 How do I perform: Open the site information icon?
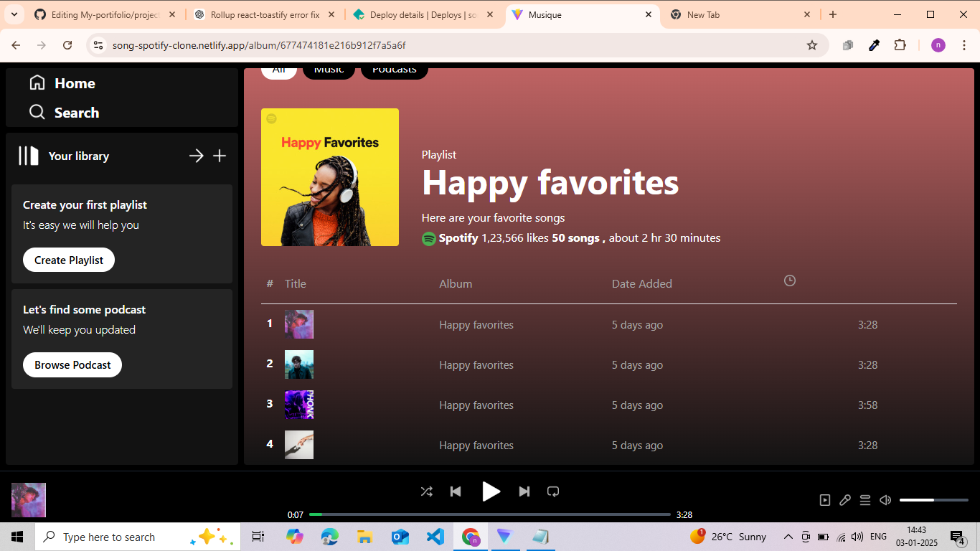pyautogui.click(x=98, y=45)
